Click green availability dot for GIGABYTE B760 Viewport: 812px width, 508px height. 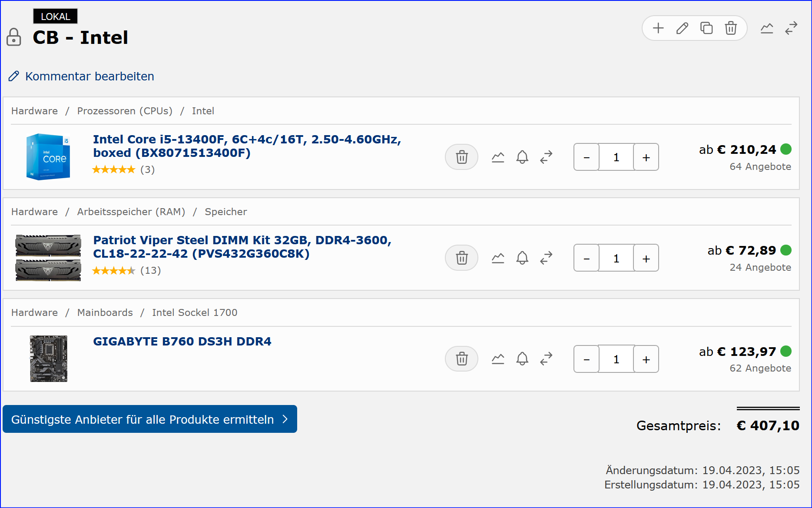pos(786,351)
